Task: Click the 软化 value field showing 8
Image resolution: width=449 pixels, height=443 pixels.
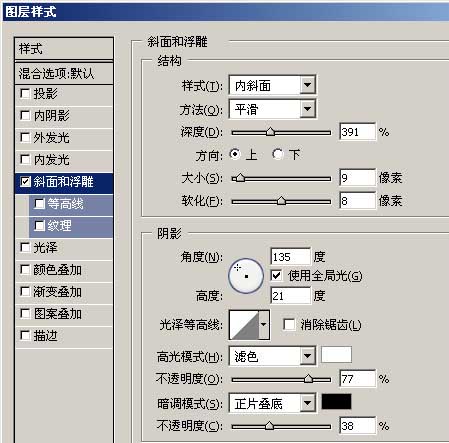Action: click(357, 201)
